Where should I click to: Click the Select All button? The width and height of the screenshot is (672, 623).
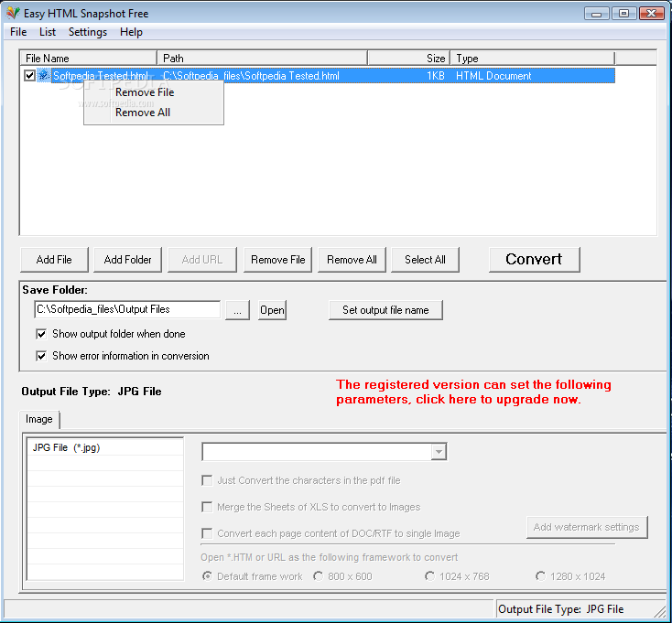pos(425,260)
